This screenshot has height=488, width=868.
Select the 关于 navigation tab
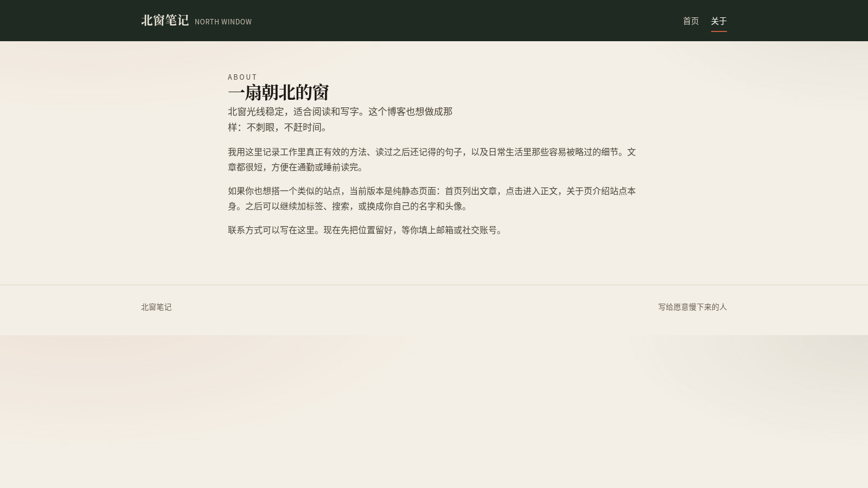coord(719,21)
